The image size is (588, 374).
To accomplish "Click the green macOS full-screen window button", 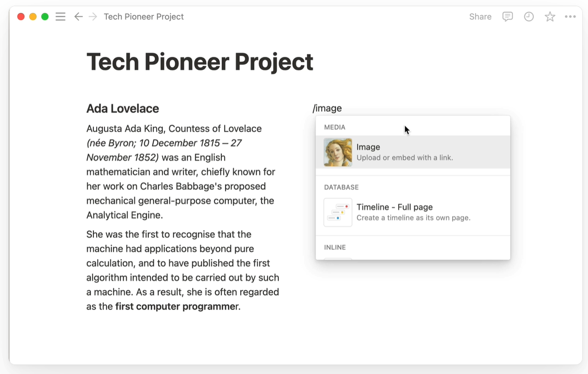I will 45,17.
